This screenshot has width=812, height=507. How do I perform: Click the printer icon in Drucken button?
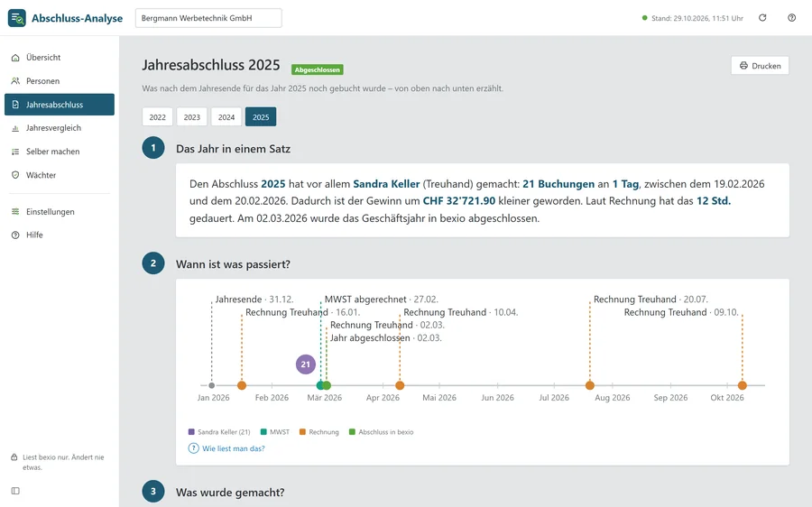pos(743,66)
